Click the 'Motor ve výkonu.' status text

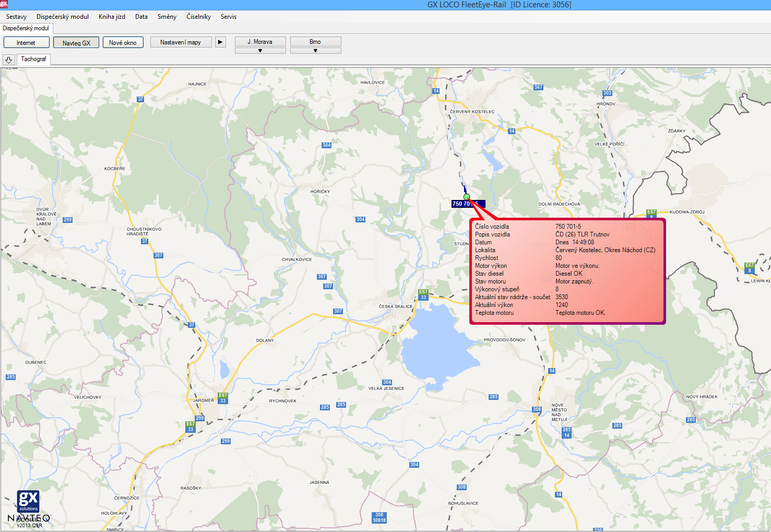tap(577, 266)
